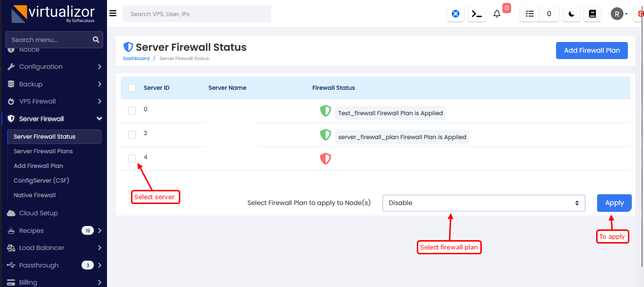Open the firewall plan dropdown showing Disable
Viewport: 644px width, 287px height.
pyautogui.click(x=483, y=203)
